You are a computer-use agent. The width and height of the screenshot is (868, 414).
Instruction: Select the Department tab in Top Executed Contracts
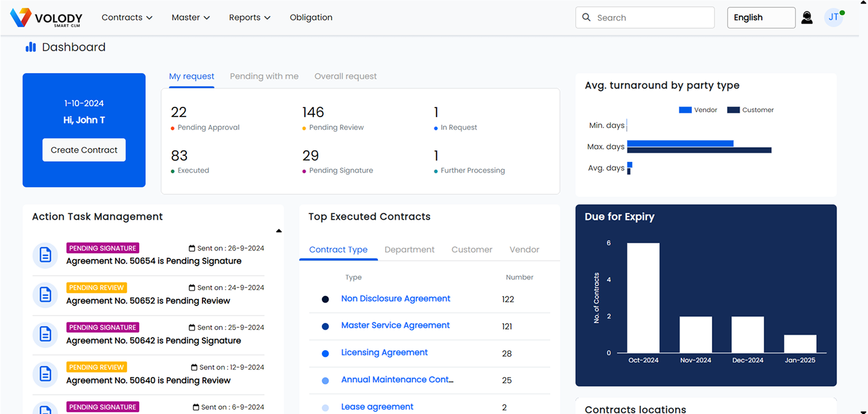click(x=409, y=249)
